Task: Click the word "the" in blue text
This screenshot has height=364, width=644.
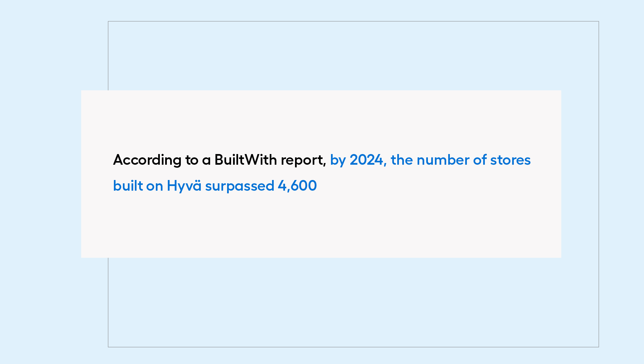Action: click(x=402, y=160)
